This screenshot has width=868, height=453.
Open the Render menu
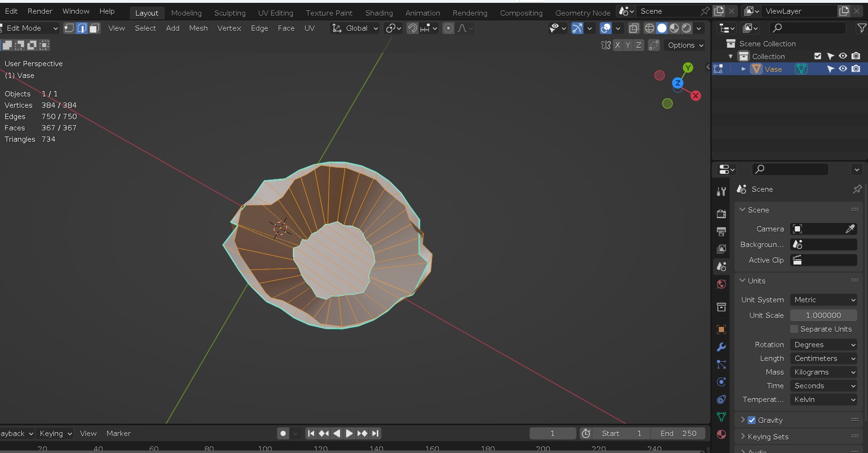(40, 11)
